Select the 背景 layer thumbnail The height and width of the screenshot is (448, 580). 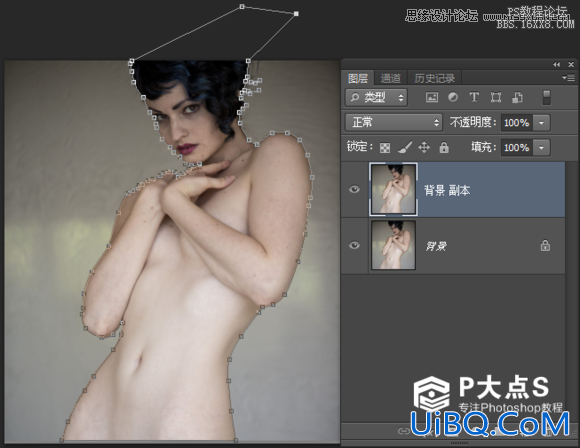[393, 245]
